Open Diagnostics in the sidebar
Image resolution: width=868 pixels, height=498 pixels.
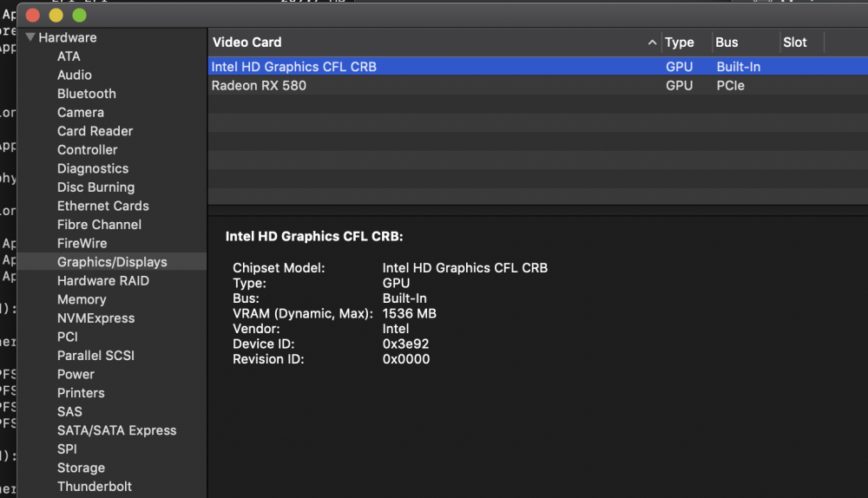coord(93,169)
